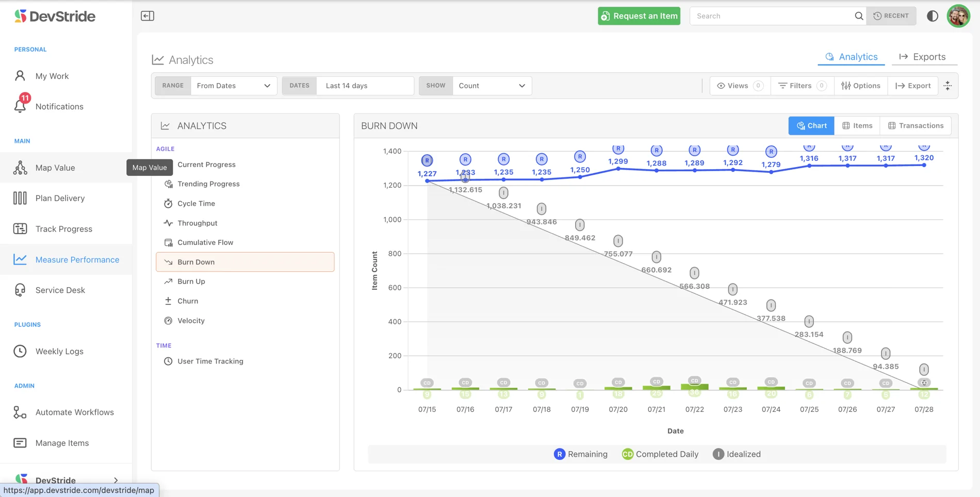Viewport: 980px width, 497px height.
Task: Click the Request an Item button
Action: tap(639, 16)
